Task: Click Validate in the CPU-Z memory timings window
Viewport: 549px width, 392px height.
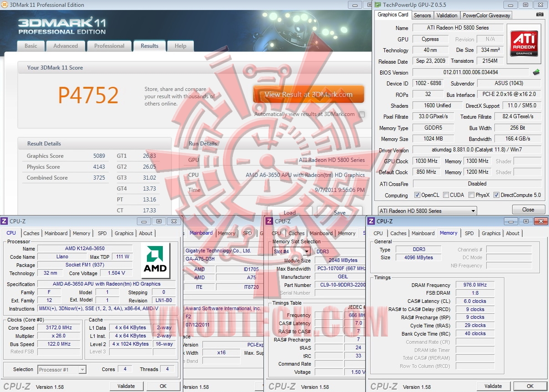Action: pyautogui.click(x=493, y=386)
